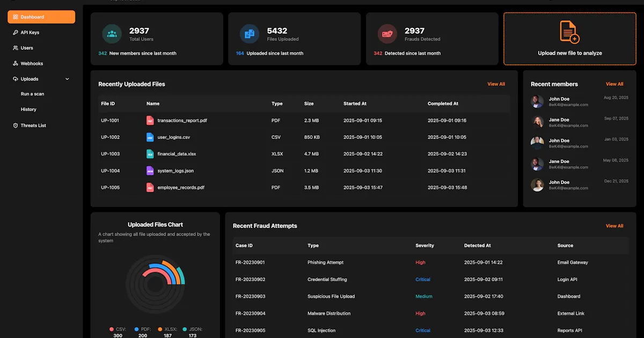The width and height of the screenshot is (644, 338).
Task: Click the PDF icon for transactions_report.pdf
Action: 150,121
